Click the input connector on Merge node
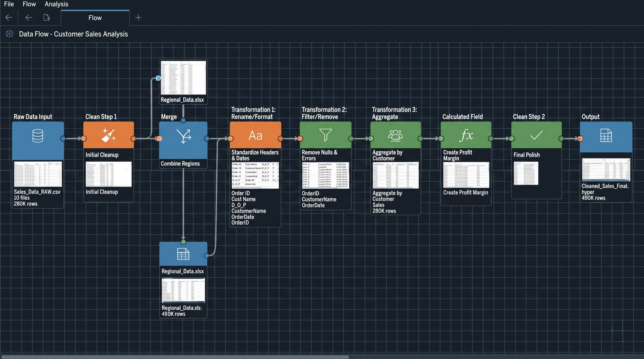This screenshot has width=644, height=359. (159, 139)
